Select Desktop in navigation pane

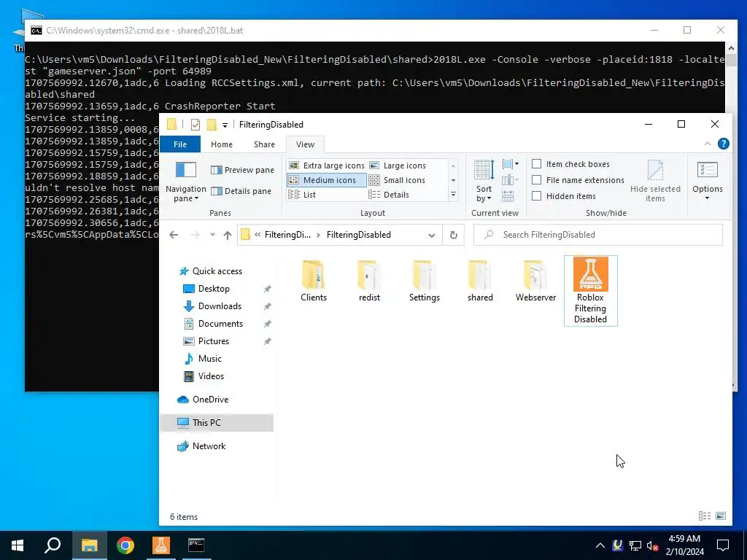[214, 289]
